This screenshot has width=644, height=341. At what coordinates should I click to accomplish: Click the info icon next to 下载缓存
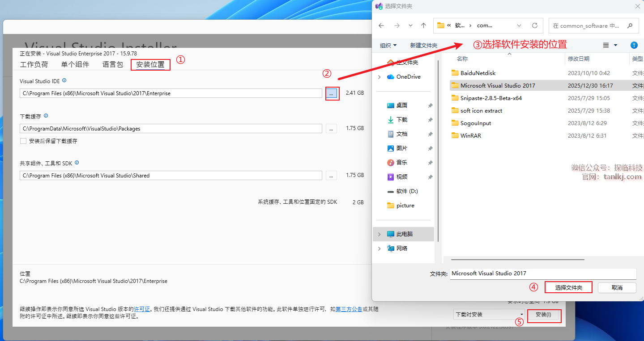46,116
